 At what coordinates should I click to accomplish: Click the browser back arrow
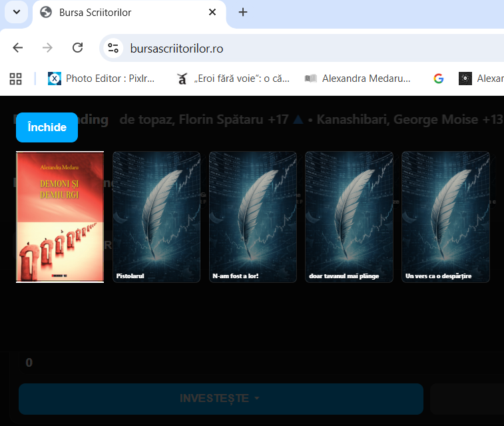pos(18,48)
